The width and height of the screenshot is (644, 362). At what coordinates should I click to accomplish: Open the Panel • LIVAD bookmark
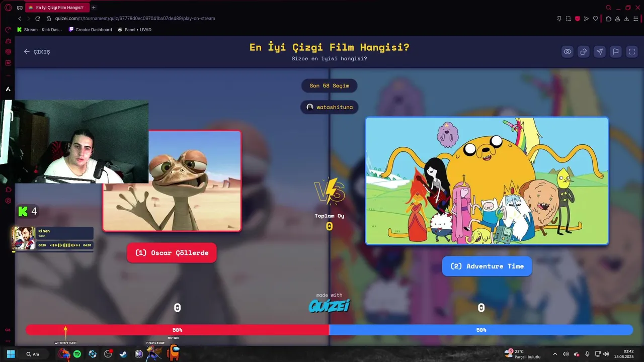pyautogui.click(x=134, y=30)
